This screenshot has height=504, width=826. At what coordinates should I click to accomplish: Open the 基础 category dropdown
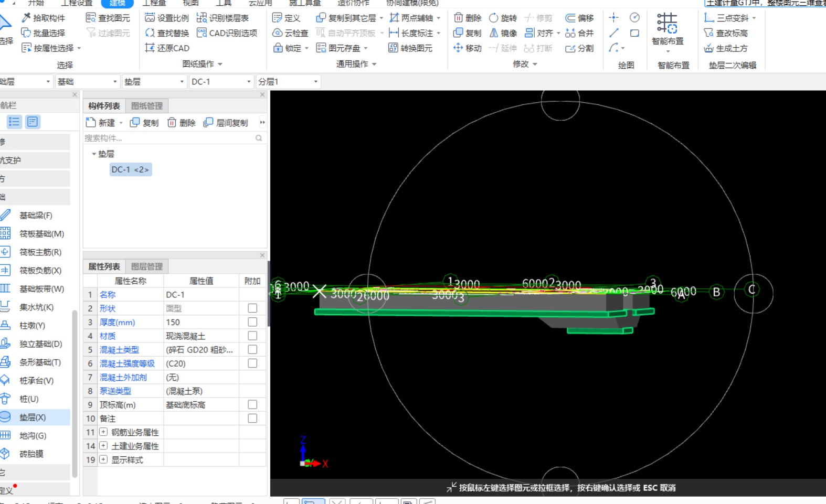click(x=87, y=82)
